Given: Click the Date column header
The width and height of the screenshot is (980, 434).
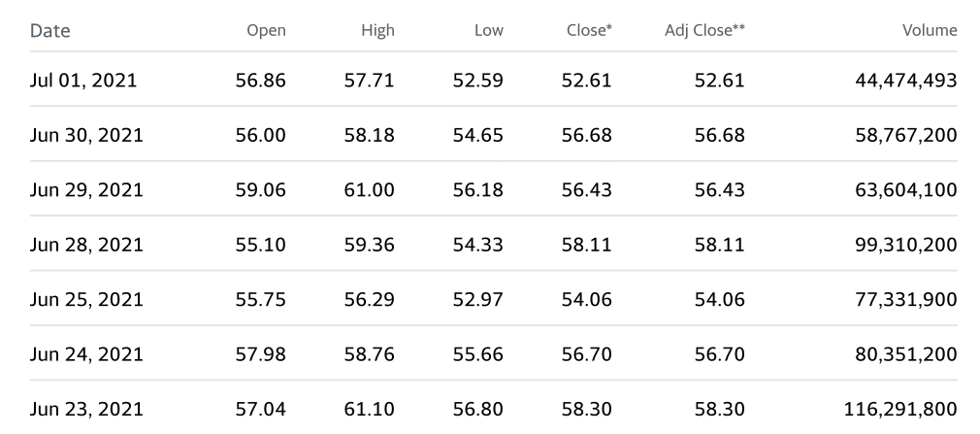Looking at the screenshot, I should click(x=50, y=31).
